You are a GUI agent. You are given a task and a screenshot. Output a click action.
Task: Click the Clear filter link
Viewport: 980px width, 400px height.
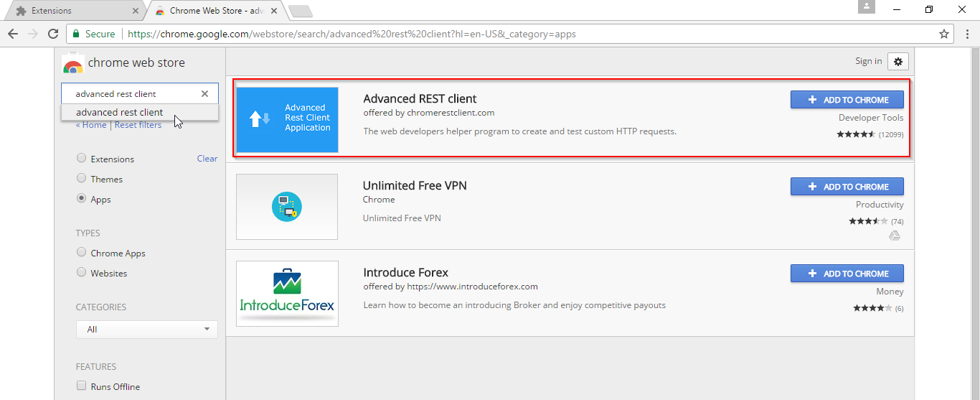click(x=207, y=159)
